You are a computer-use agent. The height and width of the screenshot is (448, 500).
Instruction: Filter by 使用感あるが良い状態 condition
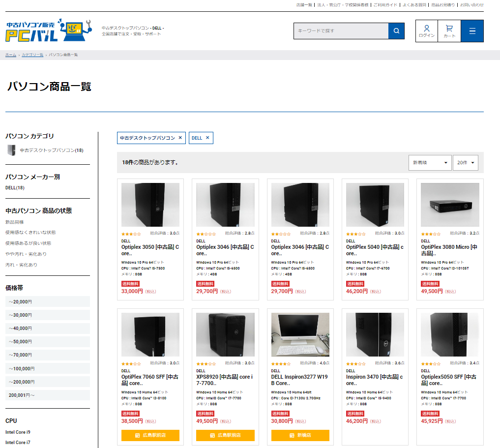29,243
